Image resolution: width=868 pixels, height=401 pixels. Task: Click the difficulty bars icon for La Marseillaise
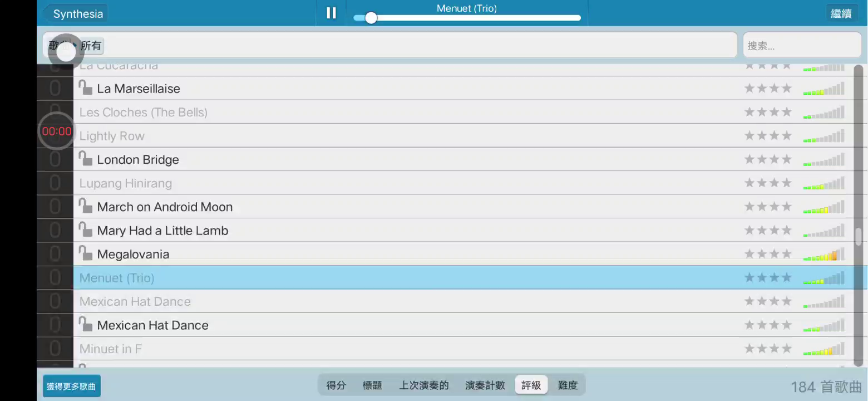coord(824,89)
